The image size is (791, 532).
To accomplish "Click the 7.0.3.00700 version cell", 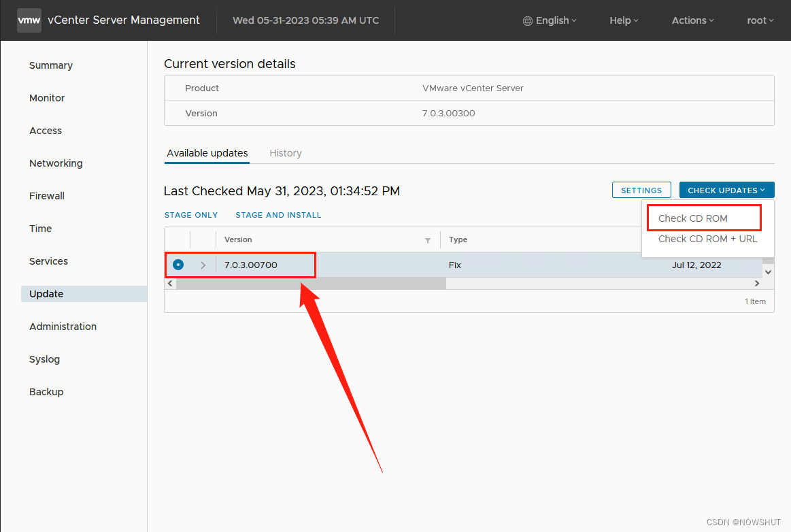I will coord(251,265).
